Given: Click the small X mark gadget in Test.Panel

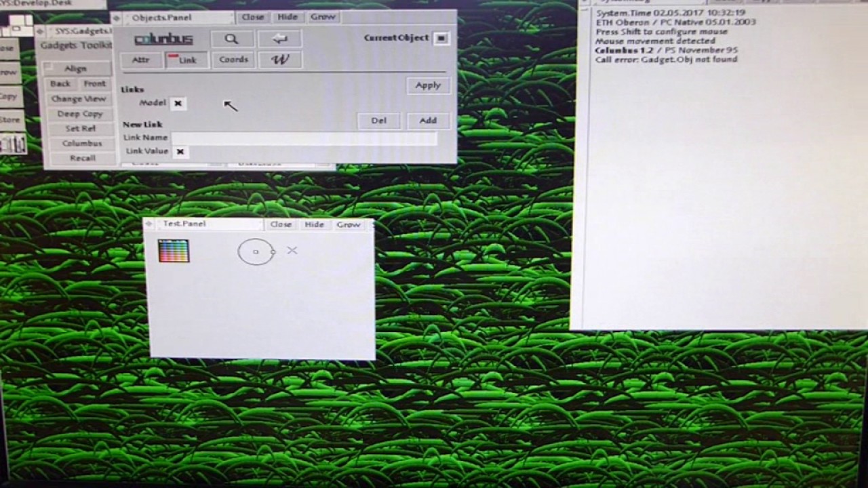Looking at the screenshot, I should tap(292, 251).
